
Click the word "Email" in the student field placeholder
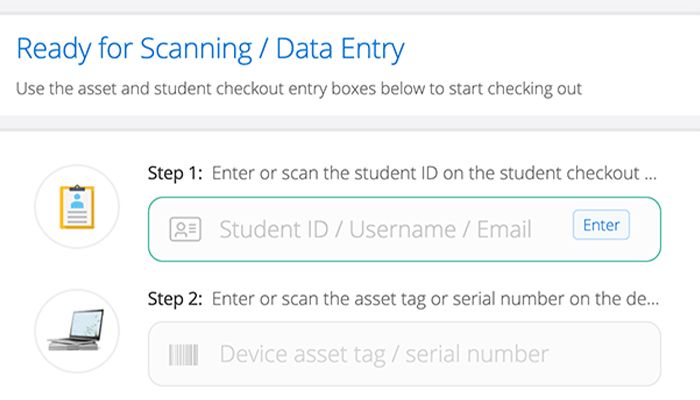[x=503, y=229]
